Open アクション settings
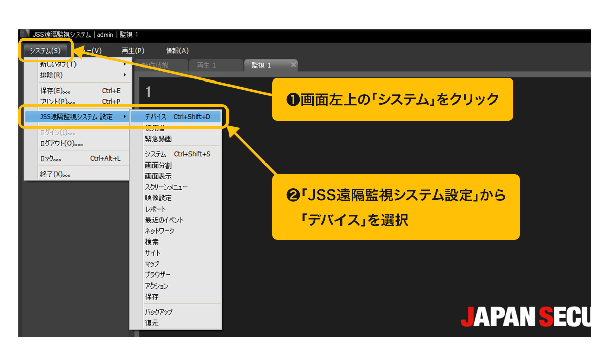 (x=176, y=286)
